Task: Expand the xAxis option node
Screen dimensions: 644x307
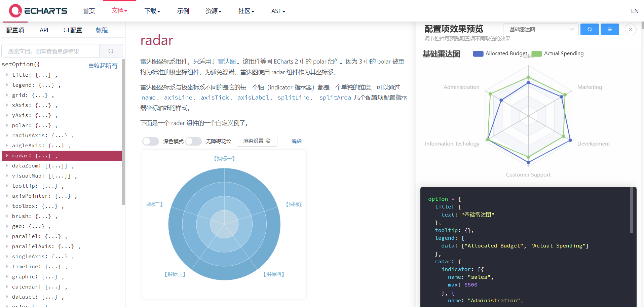Action: [7, 105]
